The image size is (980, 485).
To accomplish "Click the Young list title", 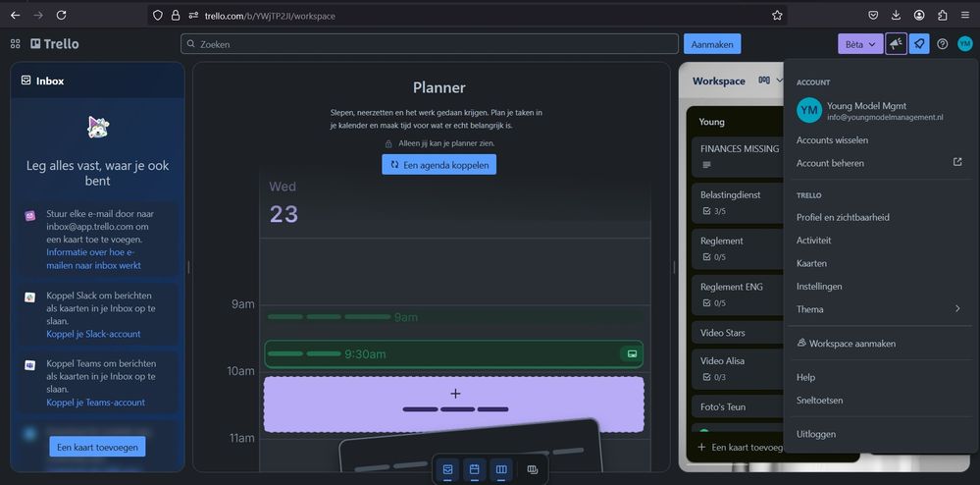I will coord(712,122).
